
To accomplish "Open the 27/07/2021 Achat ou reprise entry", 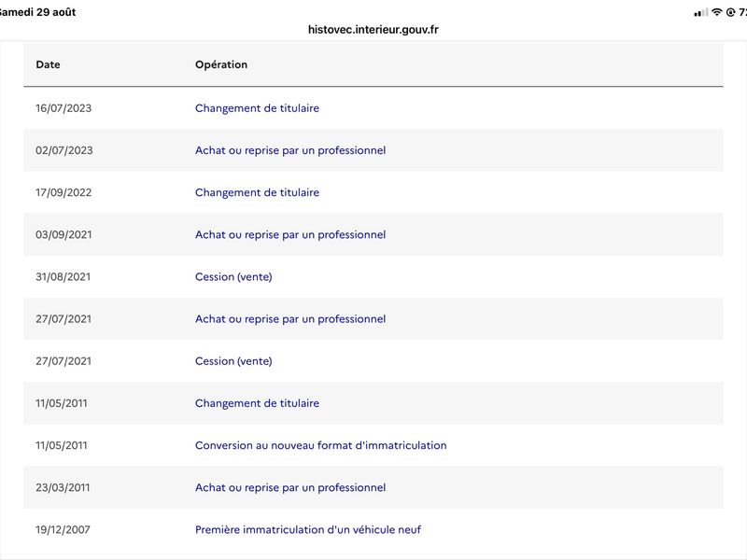I will click(x=290, y=319).
